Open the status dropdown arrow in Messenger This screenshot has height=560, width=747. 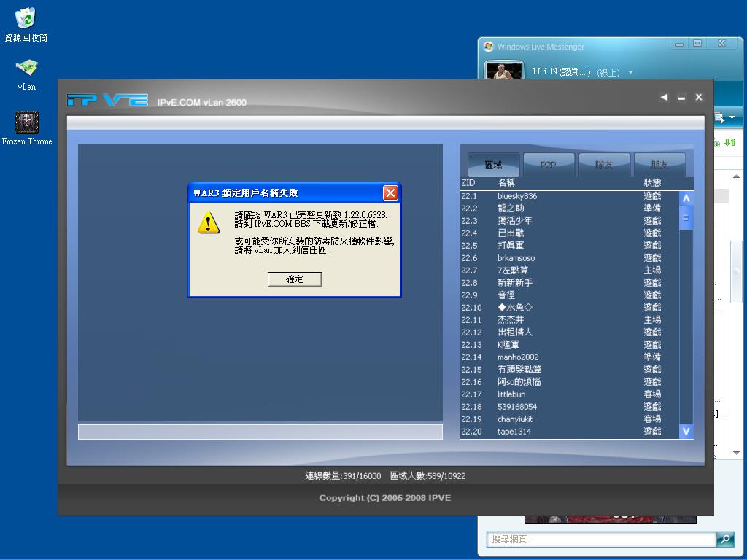[x=630, y=72]
